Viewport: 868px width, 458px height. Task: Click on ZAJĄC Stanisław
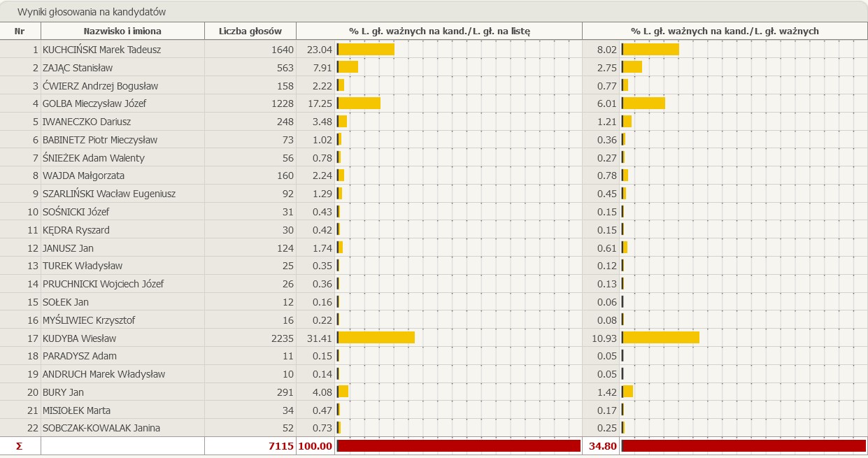point(78,68)
